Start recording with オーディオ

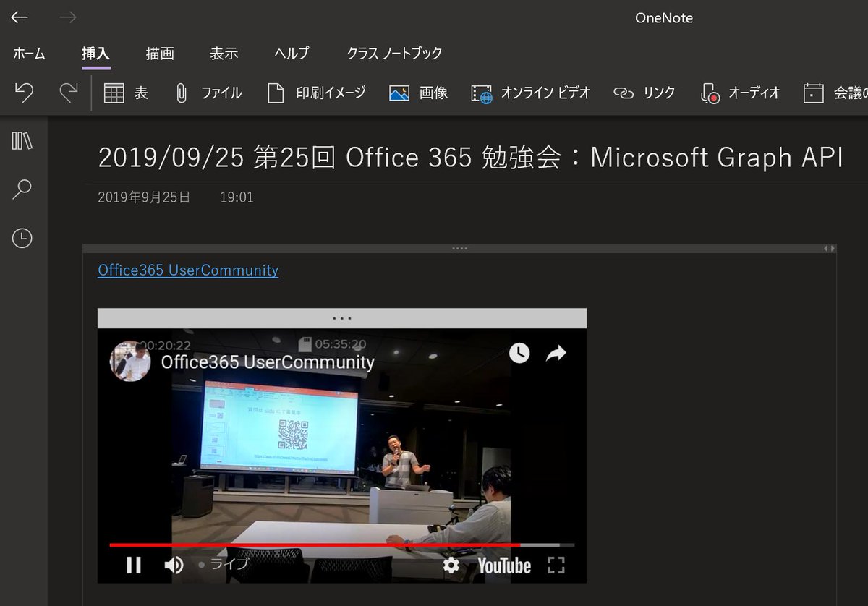click(x=740, y=93)
